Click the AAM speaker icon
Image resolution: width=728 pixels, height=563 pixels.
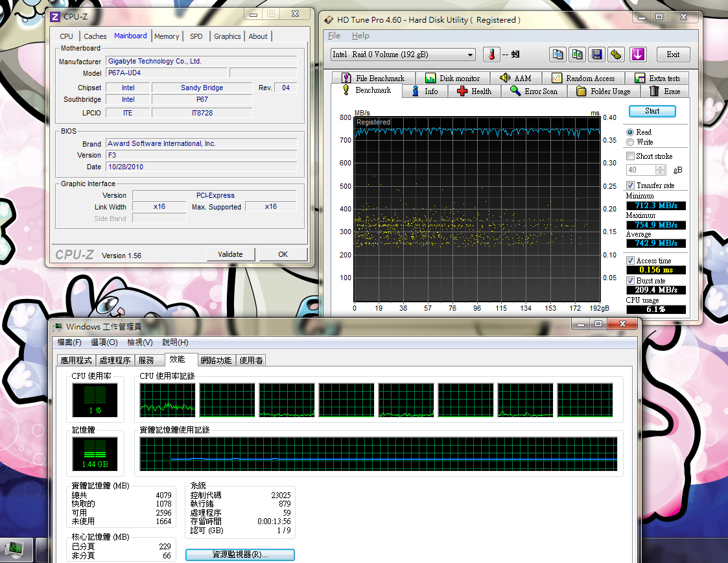point(505,78)
